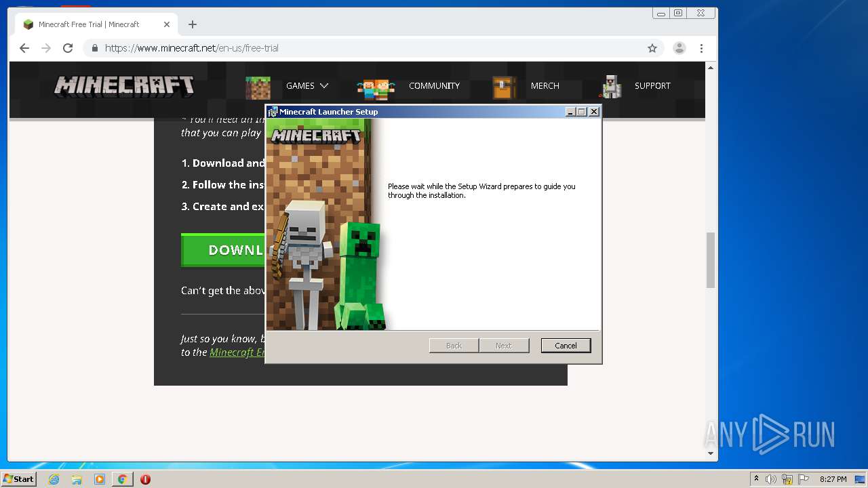Click the page vertical scrollbar thumb
This screenshot has width=868, height=488.
[711, 260]
